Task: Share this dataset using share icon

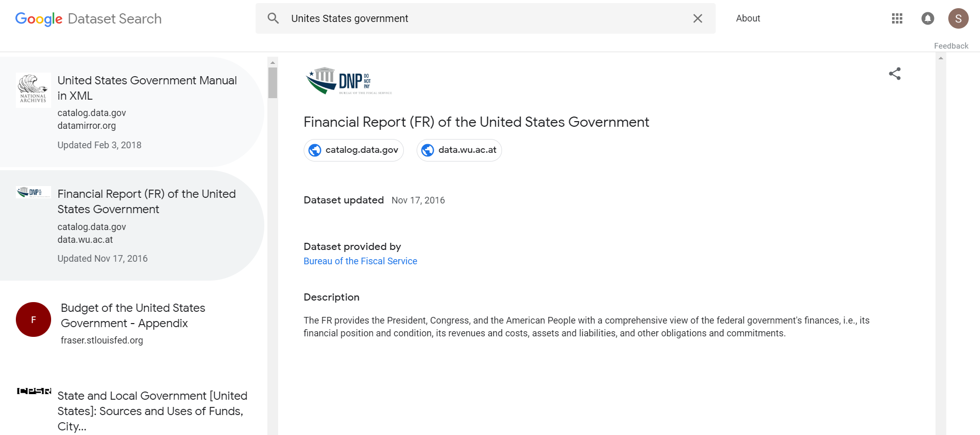Action: 895,74
